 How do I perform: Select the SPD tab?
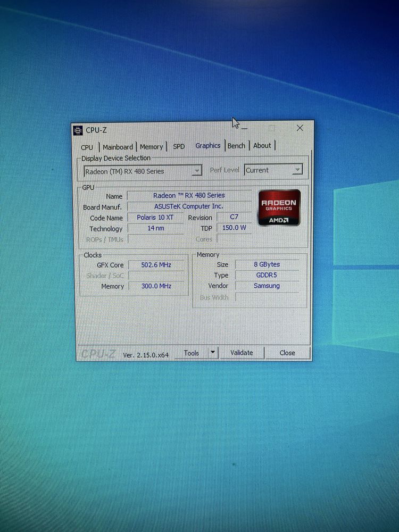pyautogui.click(x=179, y=146)
